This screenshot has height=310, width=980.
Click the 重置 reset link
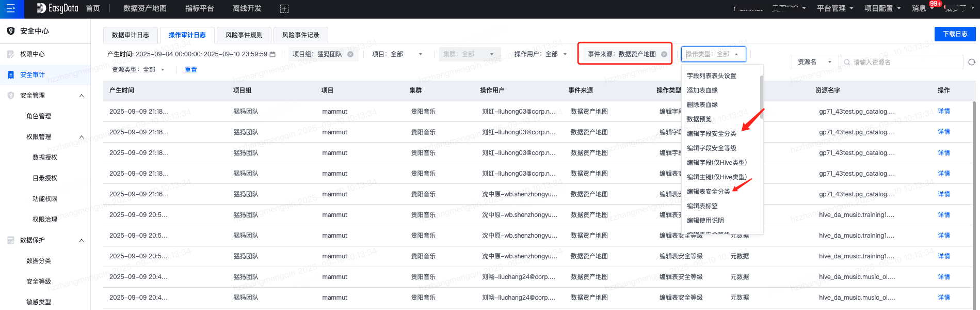tap(191, 70)
